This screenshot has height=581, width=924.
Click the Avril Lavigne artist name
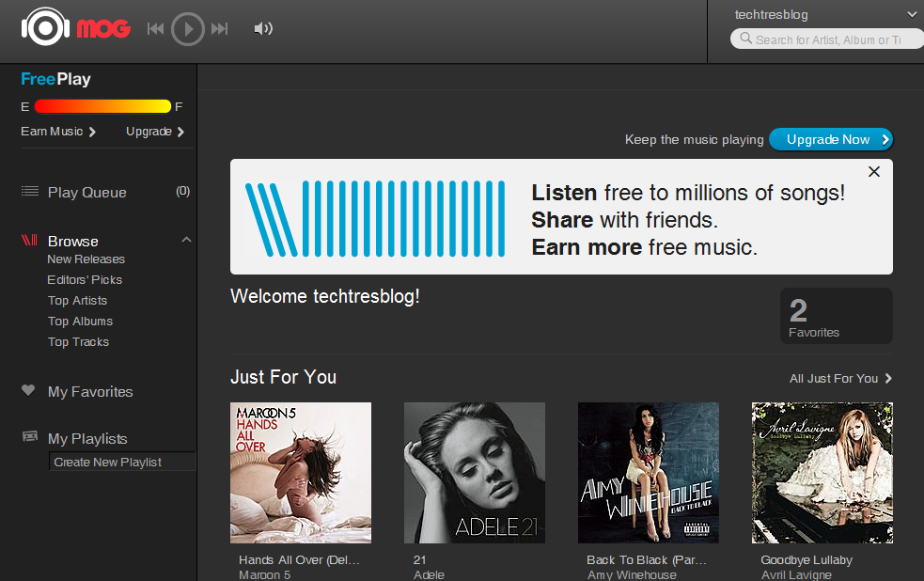(x=796, y=574)
